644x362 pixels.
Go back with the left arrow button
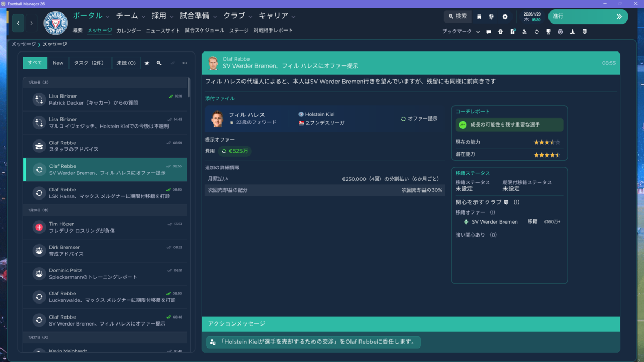coord(18,23)
